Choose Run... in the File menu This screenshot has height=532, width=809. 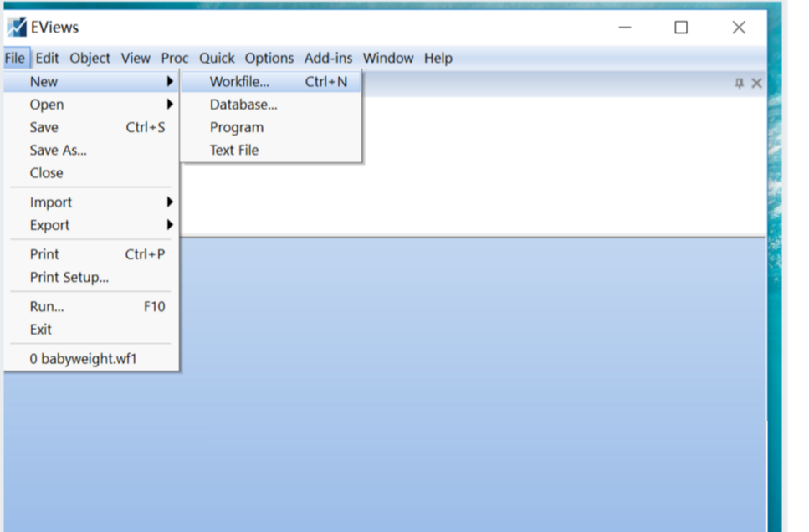[91, 306]
